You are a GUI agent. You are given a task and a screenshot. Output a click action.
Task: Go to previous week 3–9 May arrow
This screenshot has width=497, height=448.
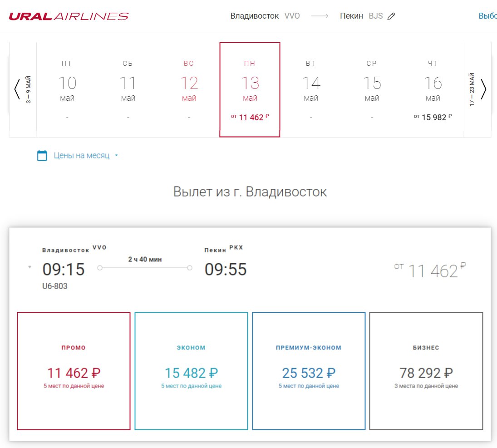tap(17, 89)
